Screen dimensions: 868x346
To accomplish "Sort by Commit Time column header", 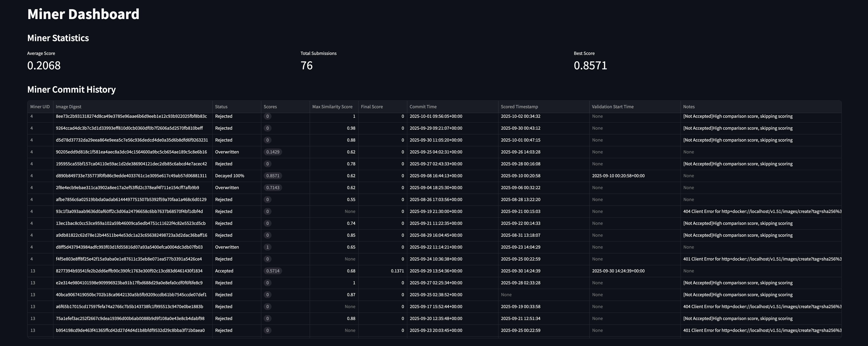I will click(423, 107).
